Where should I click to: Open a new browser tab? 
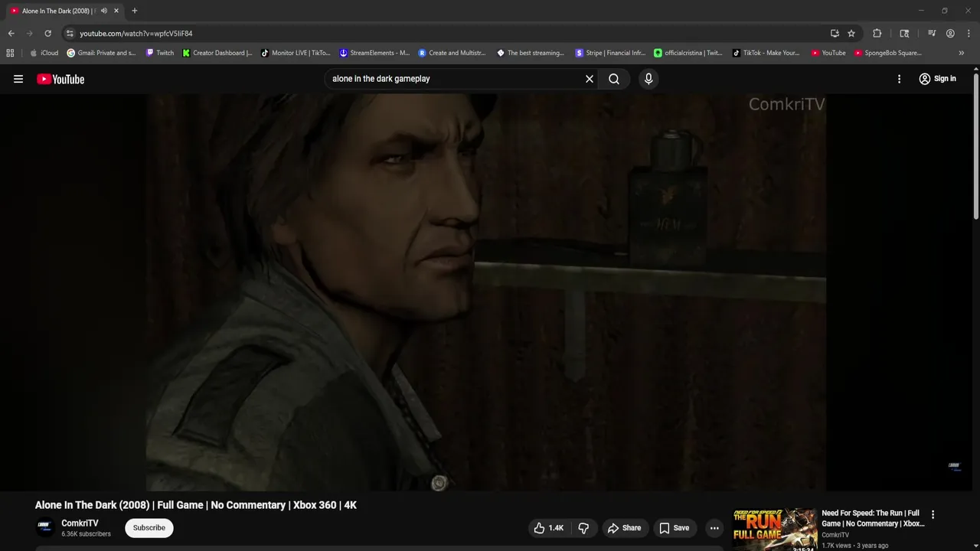pyautogui.click(x=135, y=11)
